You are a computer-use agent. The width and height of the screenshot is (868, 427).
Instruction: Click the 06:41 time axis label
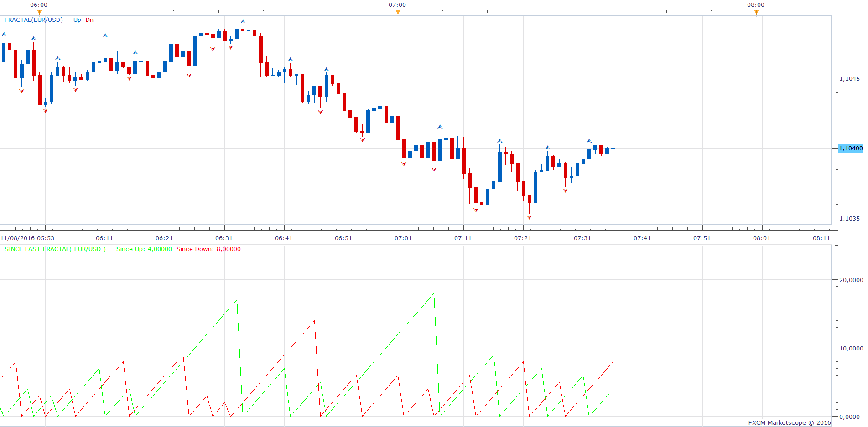pyautogui.click(x=284, y=238)
